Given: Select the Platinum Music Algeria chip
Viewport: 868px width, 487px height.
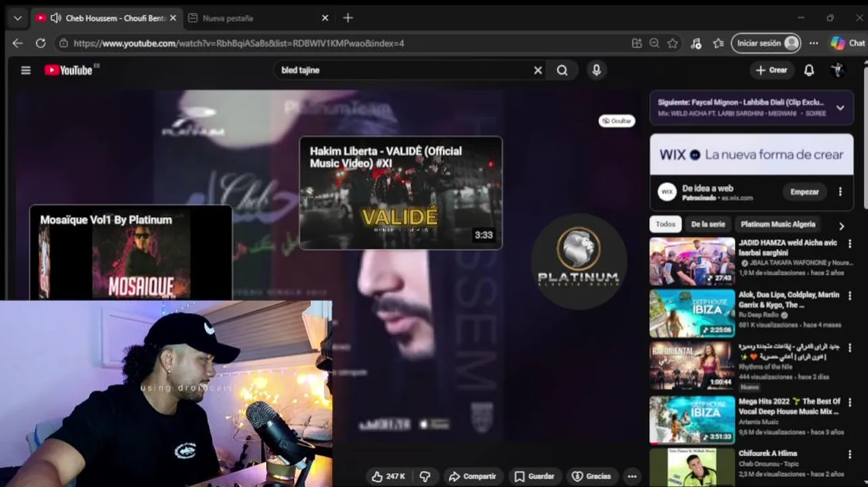Looking at the screenshot, I should 778,225.
